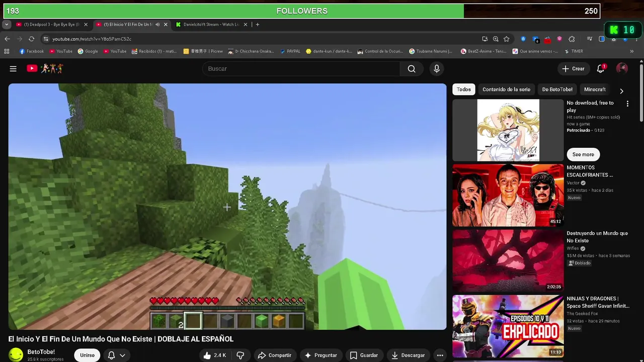Click the Minecraft video player
The width and height of the screenshot is (644, 362).
227,207
